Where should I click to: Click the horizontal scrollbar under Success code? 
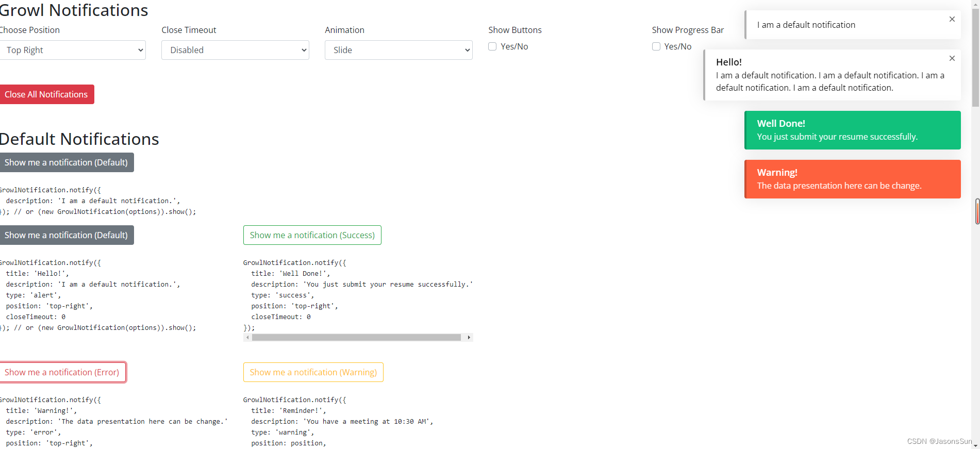(x=356, y=338)
